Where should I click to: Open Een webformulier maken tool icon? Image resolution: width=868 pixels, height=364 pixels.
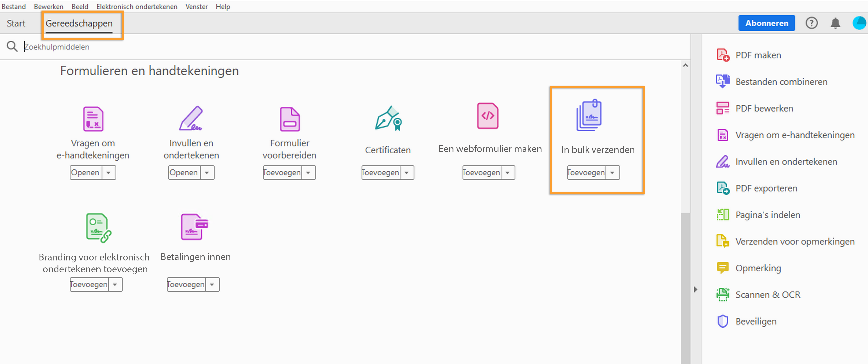487,116
